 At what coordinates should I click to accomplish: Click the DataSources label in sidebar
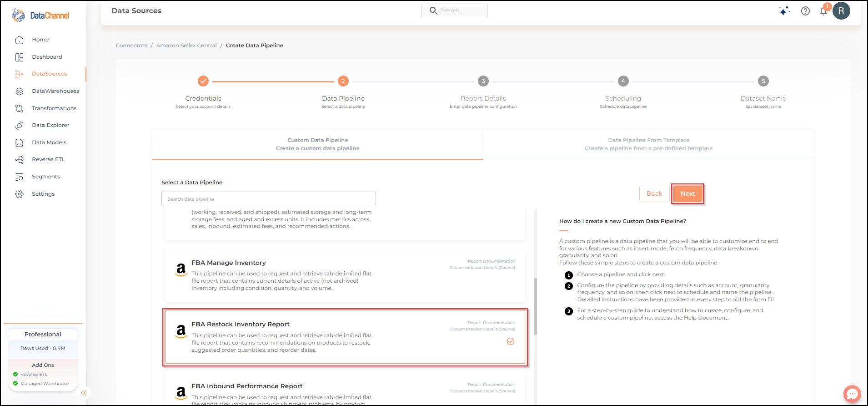tap(49, 74)
